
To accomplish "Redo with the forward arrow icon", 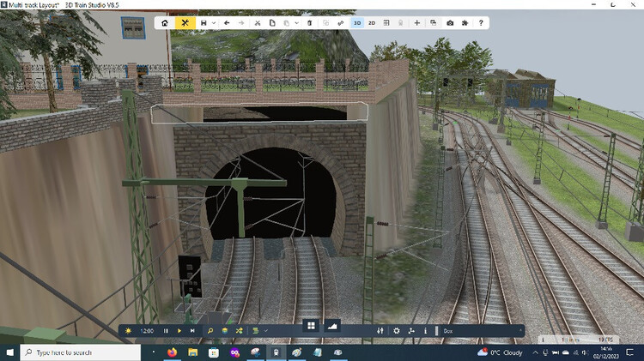I will [241, 23].
